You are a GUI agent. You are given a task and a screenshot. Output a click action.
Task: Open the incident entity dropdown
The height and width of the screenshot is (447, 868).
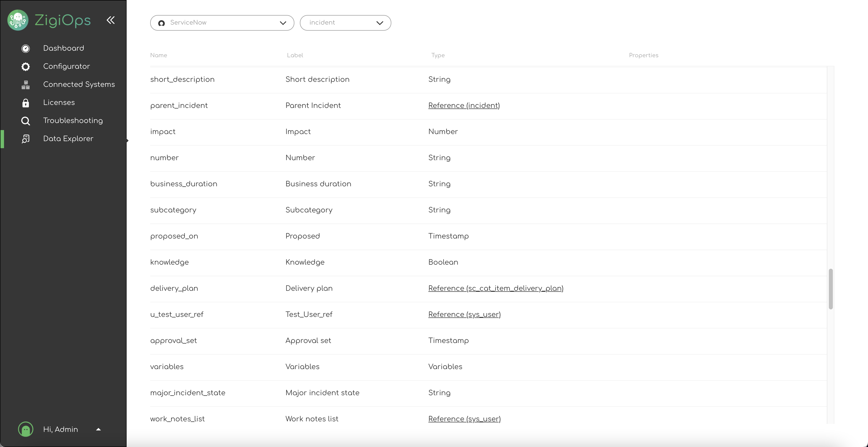[x=345, y=23]
